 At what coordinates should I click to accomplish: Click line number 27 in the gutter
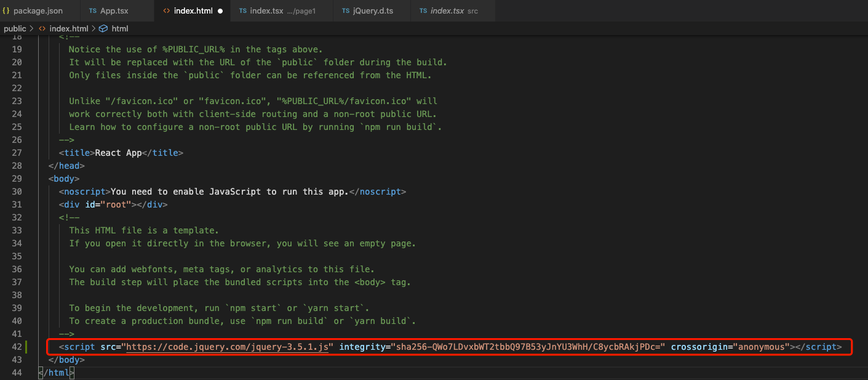click(17, 153)
